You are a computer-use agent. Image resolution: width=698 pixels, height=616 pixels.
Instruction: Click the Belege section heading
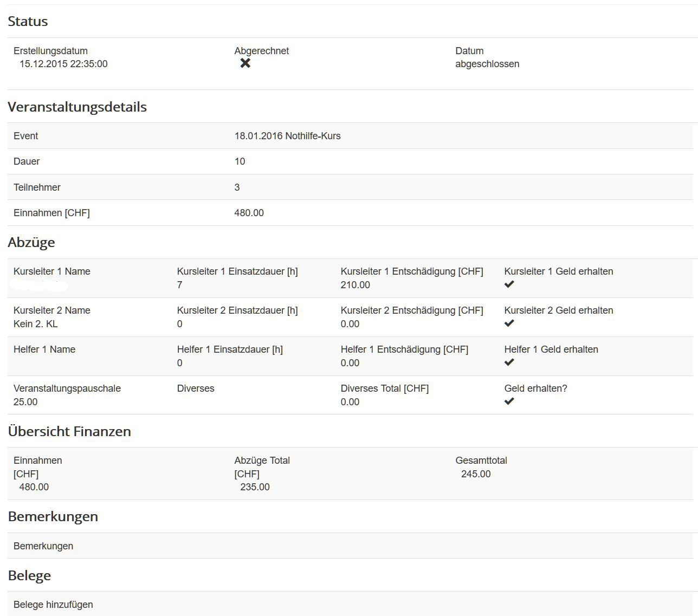click(29, 575)
